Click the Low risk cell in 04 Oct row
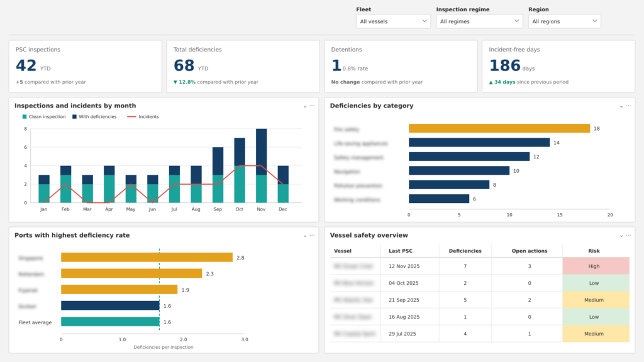The height and width of the screenshot is (362, 644). coord(596,283)
